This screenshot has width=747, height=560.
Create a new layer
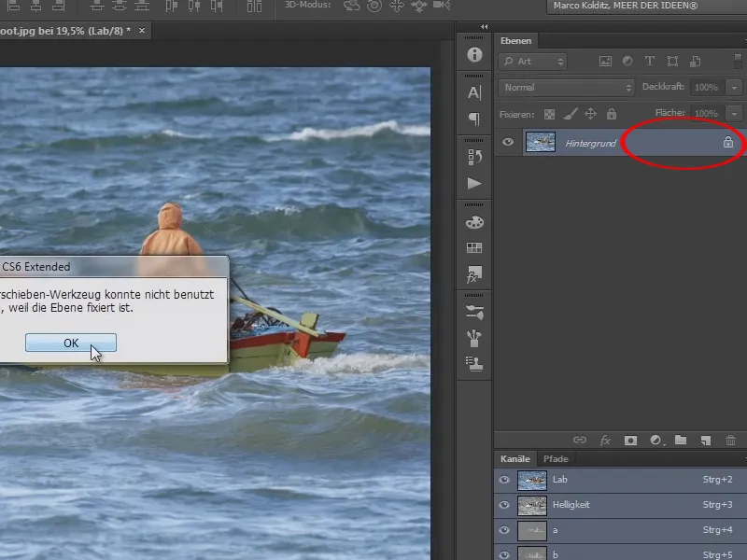click(x=706, y=441)
